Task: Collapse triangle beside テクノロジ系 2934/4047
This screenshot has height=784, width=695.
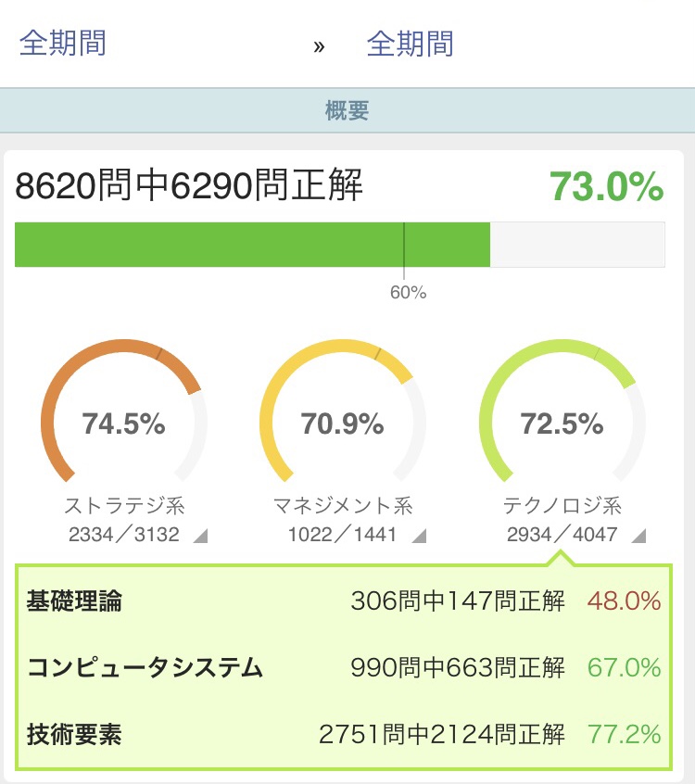Action: (638, 536)
